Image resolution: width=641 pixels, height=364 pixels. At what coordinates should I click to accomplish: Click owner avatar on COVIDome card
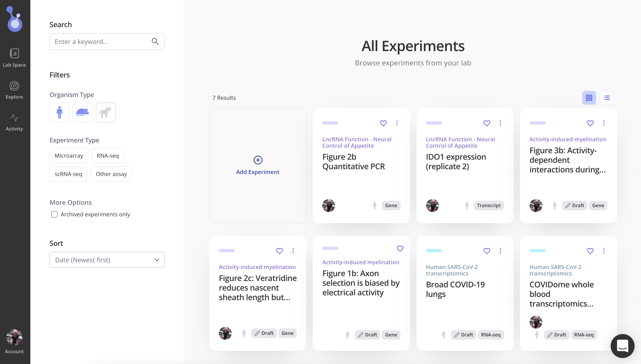click(536, 322)
